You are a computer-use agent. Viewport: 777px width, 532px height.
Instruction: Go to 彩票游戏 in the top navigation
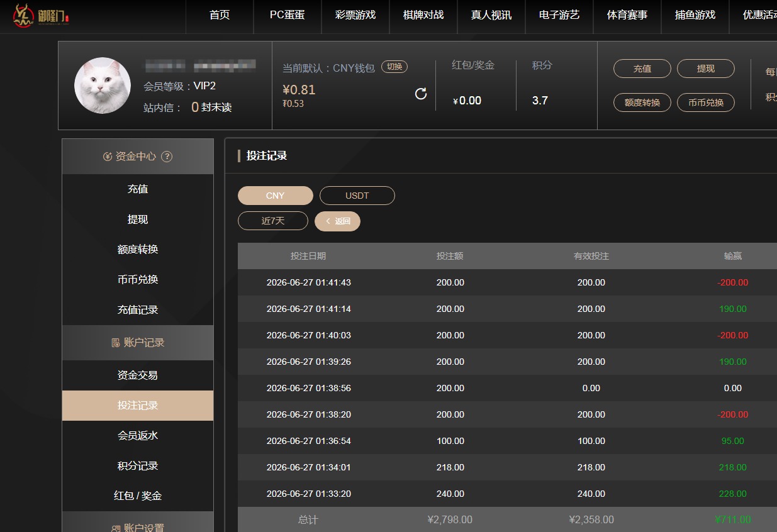355,15
